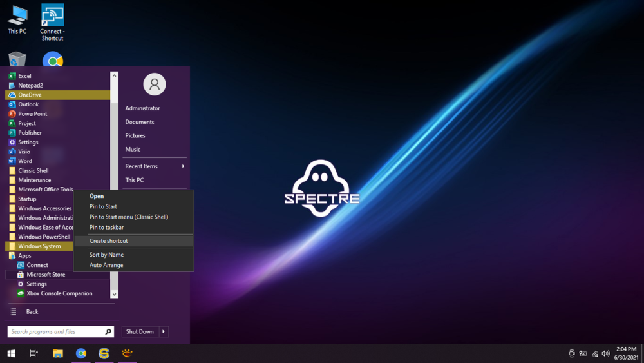Expand the Windows Accessories folder
This screenshot has height=363, width=644.
40,208
